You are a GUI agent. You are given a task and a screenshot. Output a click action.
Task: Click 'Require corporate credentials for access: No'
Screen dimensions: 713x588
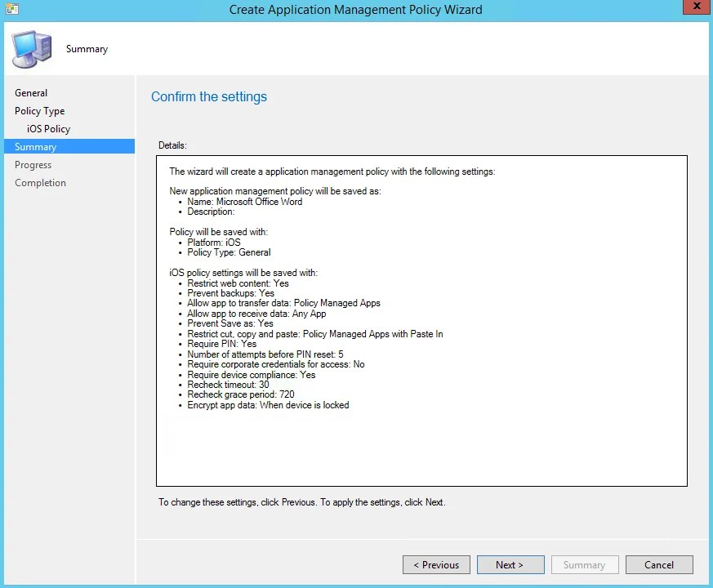tap(276, 364)
